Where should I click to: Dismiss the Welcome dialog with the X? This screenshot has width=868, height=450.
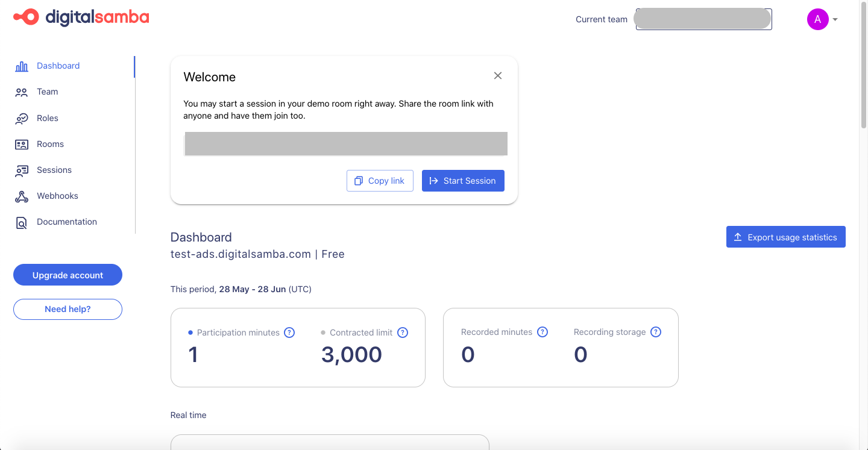tap(498, 75)
